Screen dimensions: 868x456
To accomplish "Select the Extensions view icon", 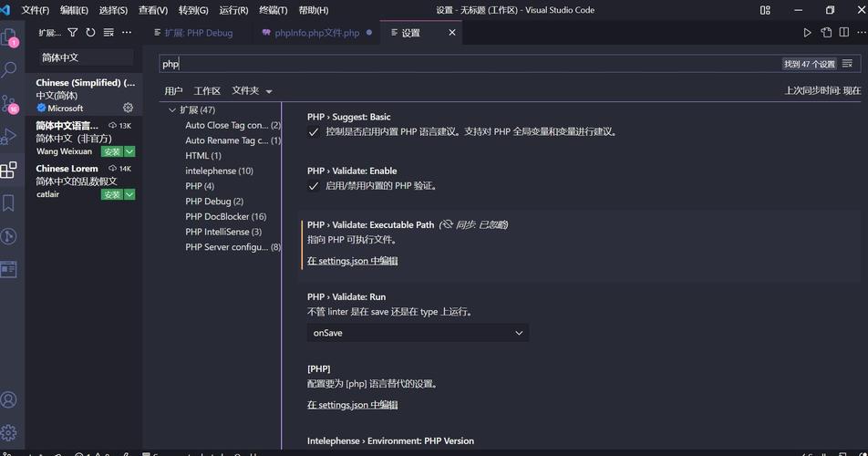I will (x=9, y=170).
